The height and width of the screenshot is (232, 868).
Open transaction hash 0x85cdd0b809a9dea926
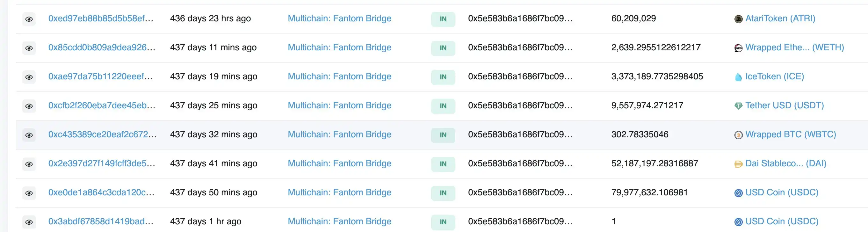click(x=101, y=47)
